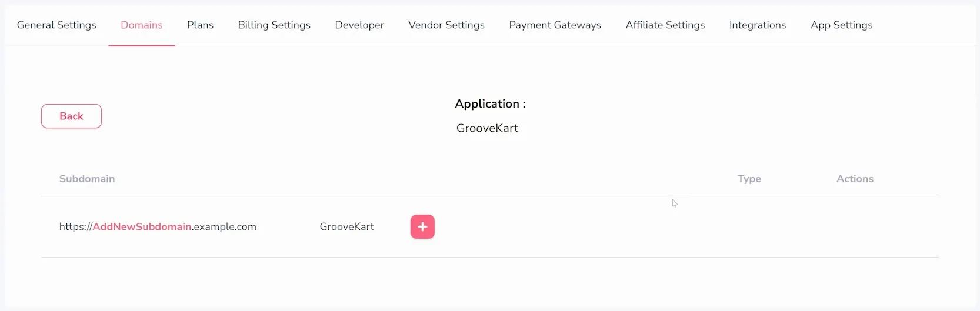Open the App Settings tab

coord(842,25)
